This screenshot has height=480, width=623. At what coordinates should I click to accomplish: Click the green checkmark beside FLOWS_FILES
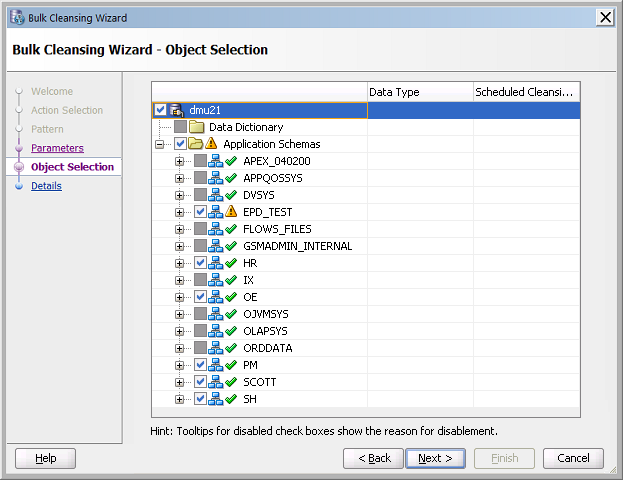(x=231, y=229)
